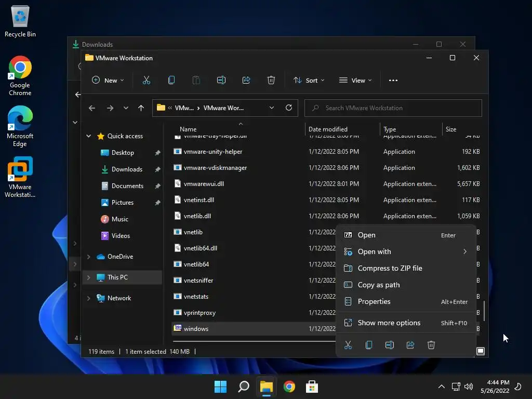Open recent locations dropdown arrow
Screen dimensions: 532x399
(x=126, y=108)
